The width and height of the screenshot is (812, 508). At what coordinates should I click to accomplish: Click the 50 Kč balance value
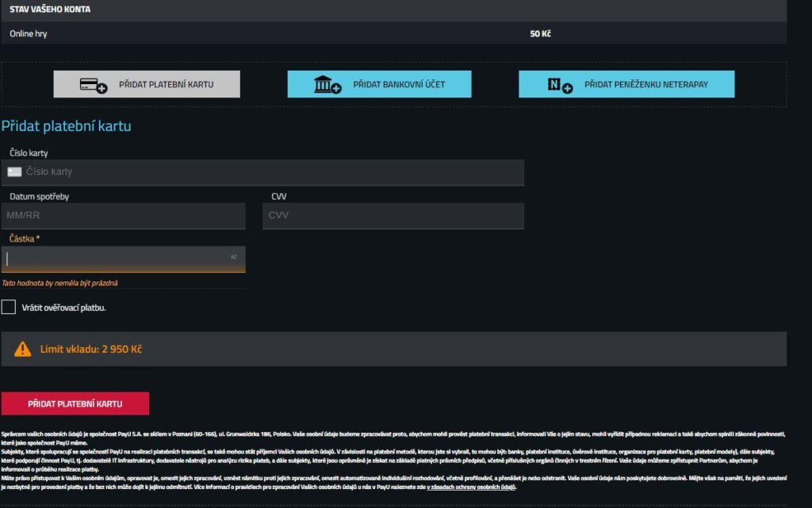(x=540, y=34)
